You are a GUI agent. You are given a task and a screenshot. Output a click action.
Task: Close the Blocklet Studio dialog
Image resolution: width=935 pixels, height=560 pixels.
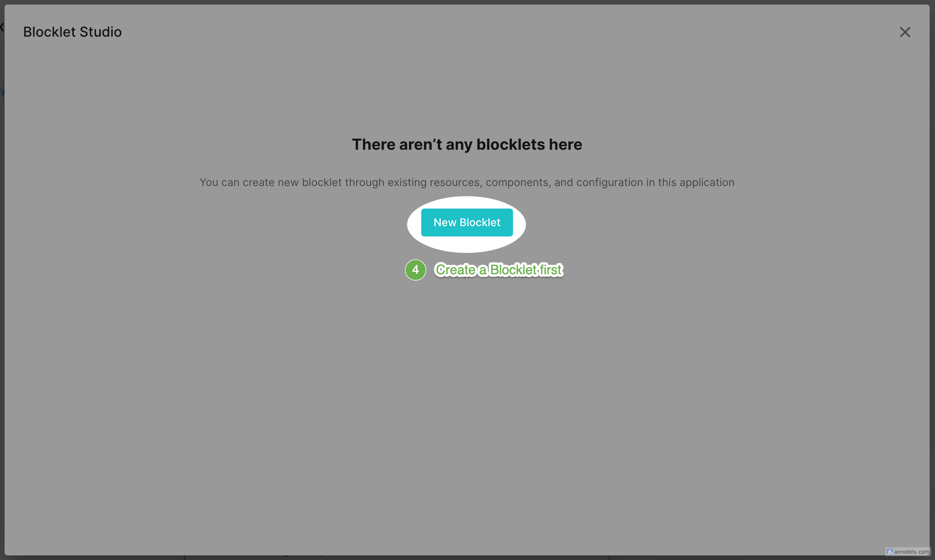(905, 32)
